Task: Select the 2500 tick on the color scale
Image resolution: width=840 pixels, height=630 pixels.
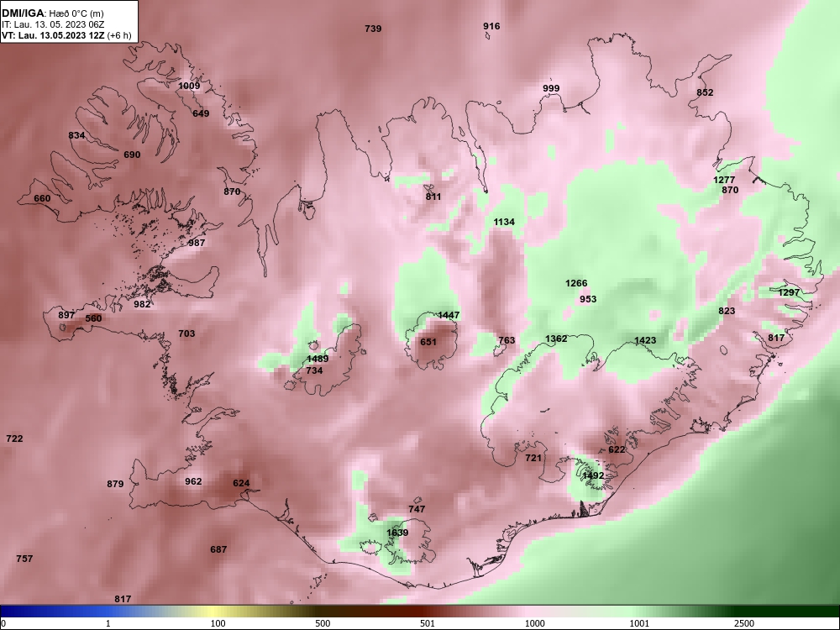Action: 744,623
